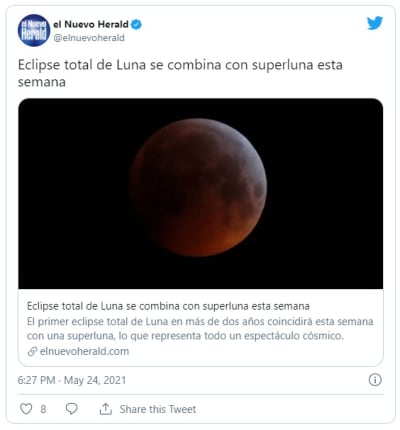
Task: Click the word semana in the tweet text
Action: 42,82
